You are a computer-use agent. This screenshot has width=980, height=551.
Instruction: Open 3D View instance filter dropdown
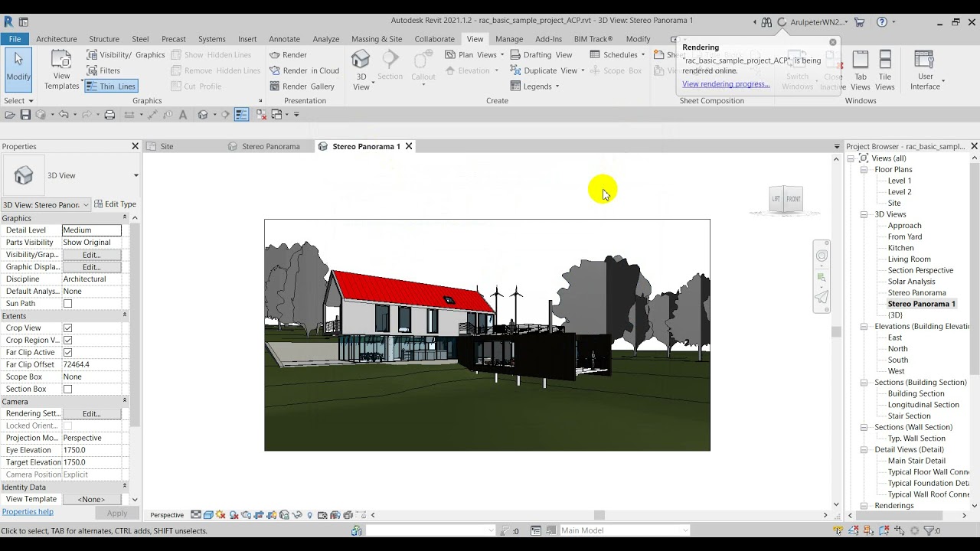click(x=86, y=205)
